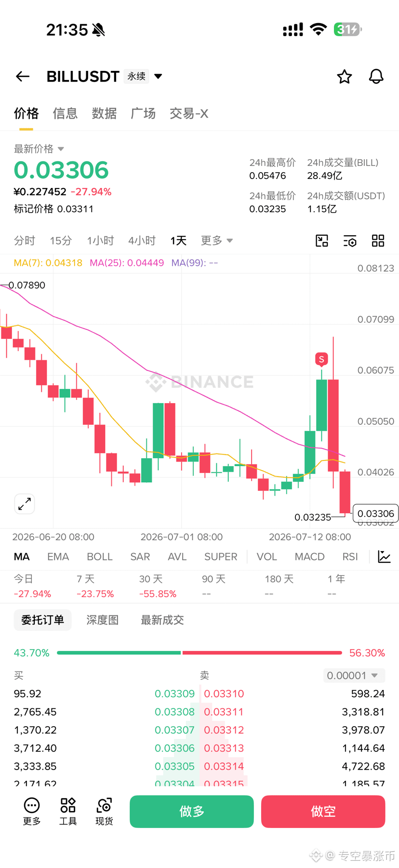The width and height of the screenshot is (399, 868).
Task: Select bid price 0.03308
Action: (x=174, y=712)
